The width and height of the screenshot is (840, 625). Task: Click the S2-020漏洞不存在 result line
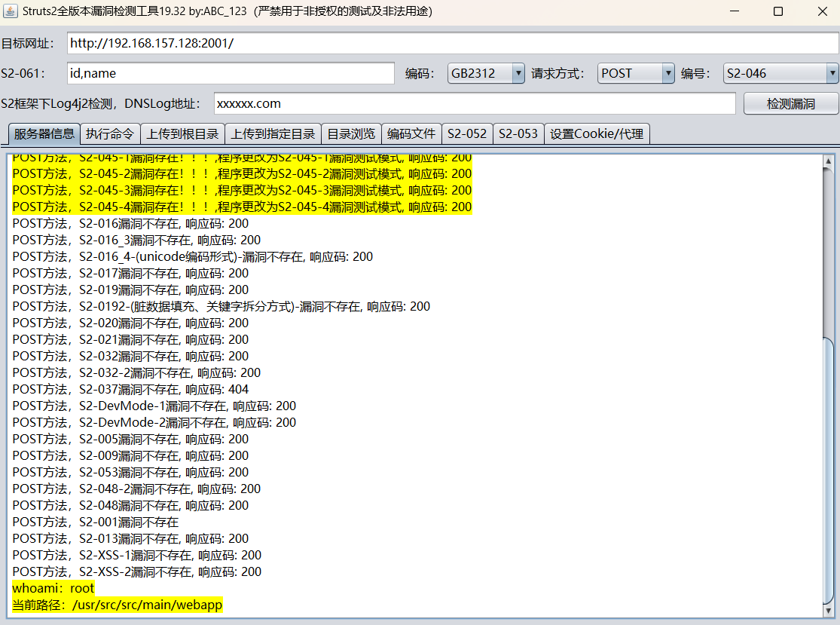pyautogui.click(x=130, y=323)
